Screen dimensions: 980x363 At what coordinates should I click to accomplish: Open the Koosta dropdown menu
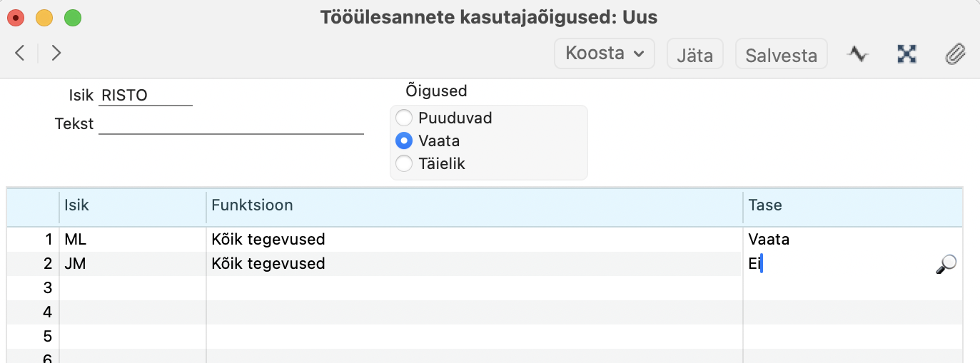605,53
